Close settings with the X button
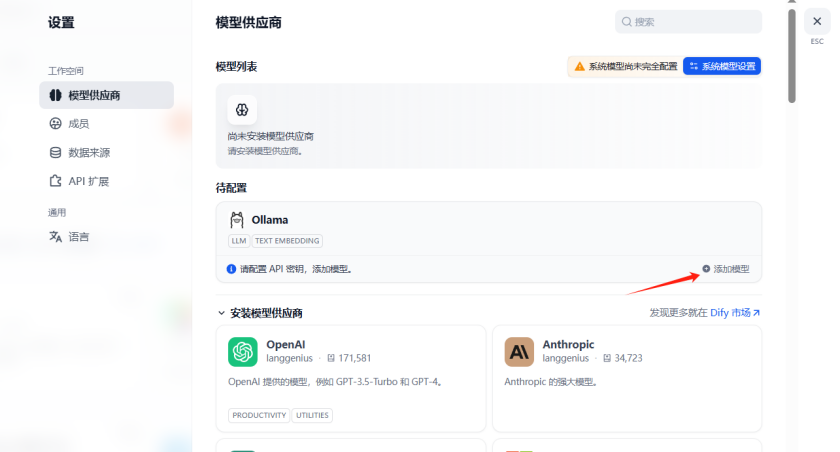840x452 pixels. coord(817,21)
